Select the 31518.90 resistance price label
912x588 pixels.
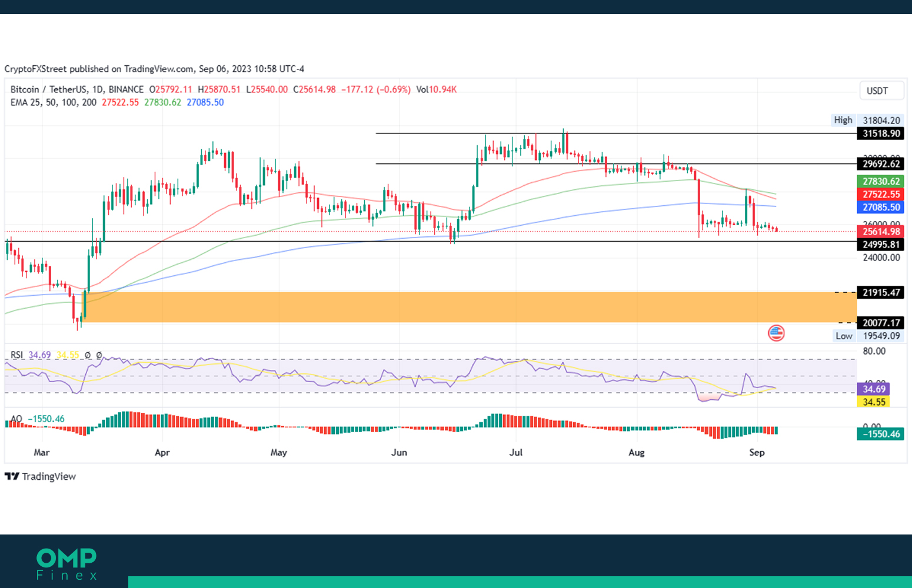pyautogui.click(x=881, y=133)
